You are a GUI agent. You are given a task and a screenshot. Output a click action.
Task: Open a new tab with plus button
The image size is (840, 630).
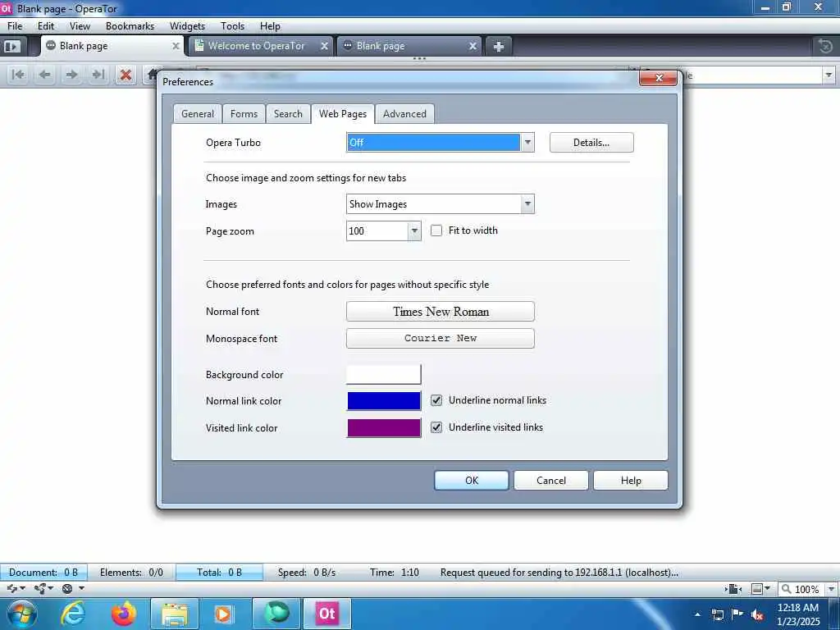click(498, 47)
